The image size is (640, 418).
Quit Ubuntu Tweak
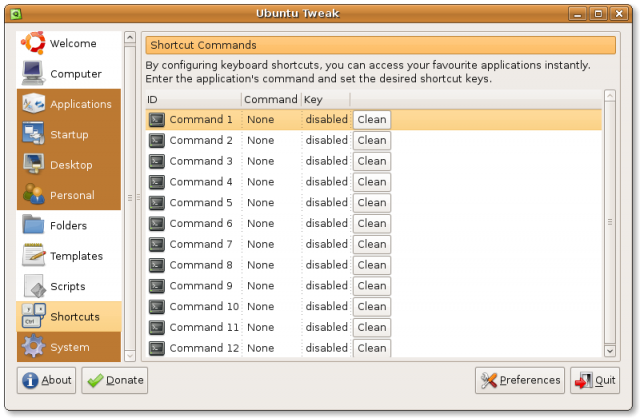tap(595, 380)
